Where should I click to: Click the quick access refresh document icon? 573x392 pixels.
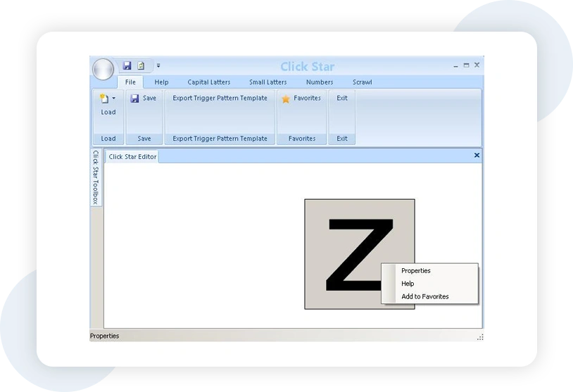tap(141, 65)
